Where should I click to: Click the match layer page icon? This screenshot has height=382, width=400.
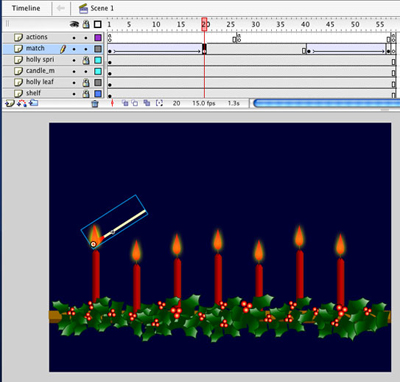click(18, 49)
